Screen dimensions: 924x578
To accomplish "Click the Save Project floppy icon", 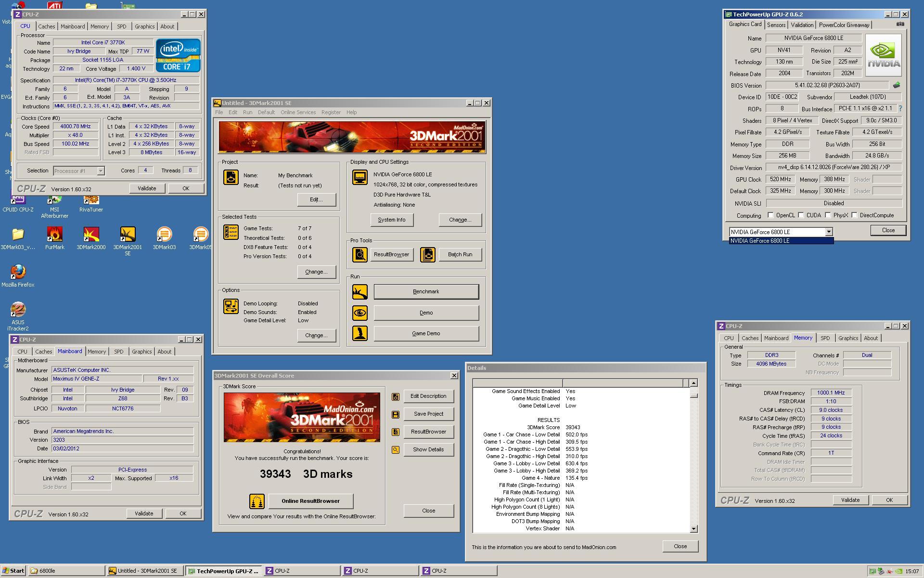I will [395, 414].
